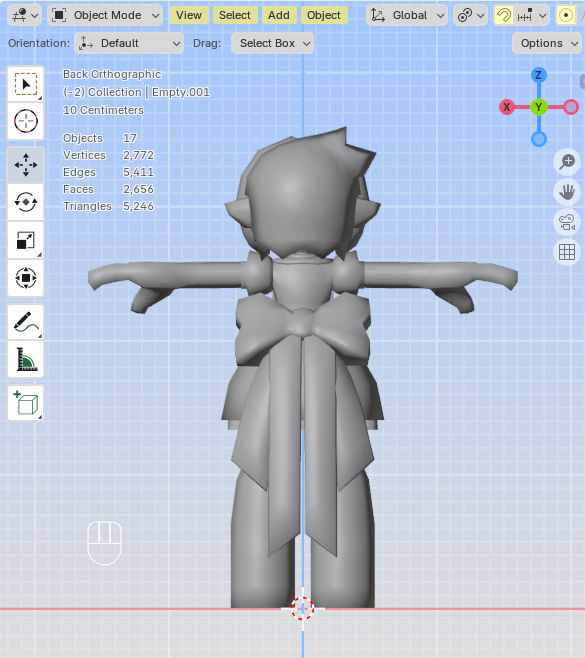Image resolution: width=585 pixels, height=658 pixels.
Task: Click the 'Empty.001' collection text
Action: (180, 92)
